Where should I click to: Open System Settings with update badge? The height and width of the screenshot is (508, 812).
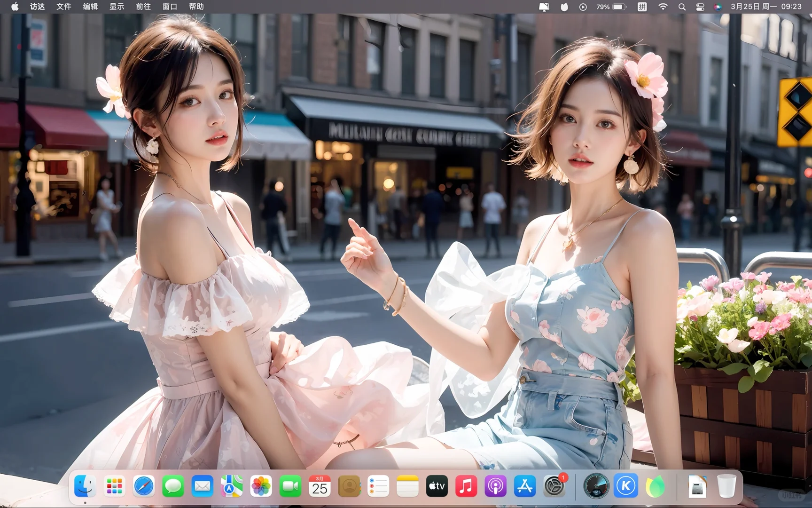[554, 486]
